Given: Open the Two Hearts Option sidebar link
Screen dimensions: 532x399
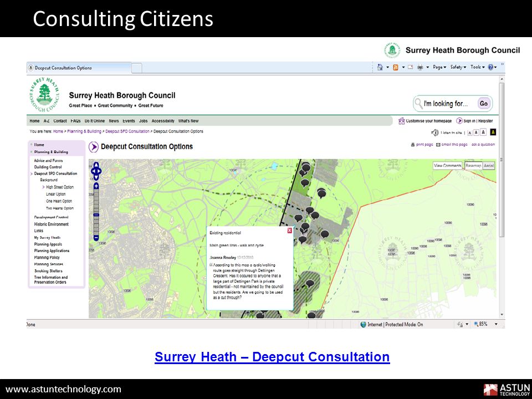Looking at the screenshot, I should (x=60, y=208).
